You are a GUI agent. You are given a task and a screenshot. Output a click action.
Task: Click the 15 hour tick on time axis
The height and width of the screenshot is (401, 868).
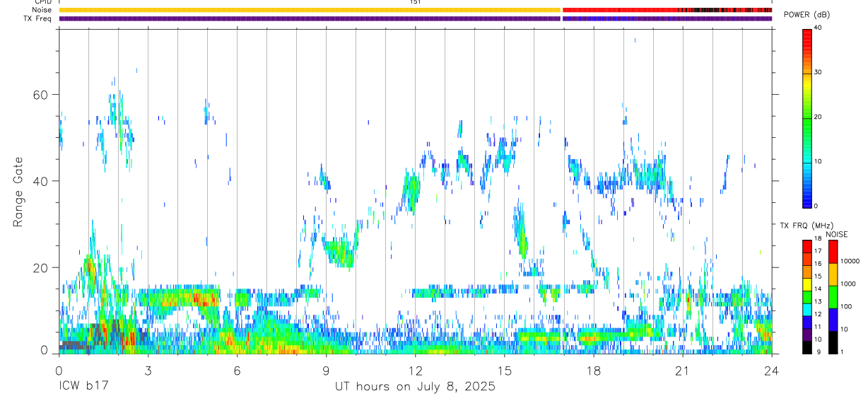tap(504, 370)
